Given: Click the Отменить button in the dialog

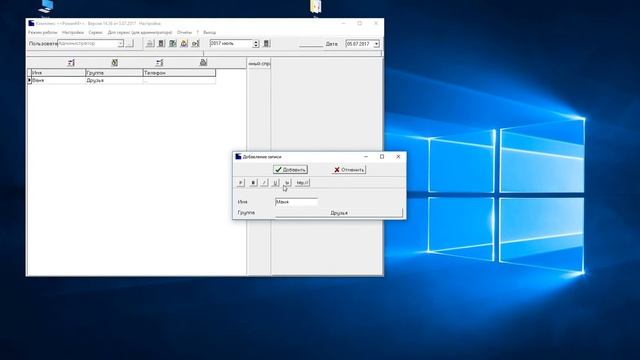Looking at the screenshot, I should pyautogui.click(x=349, y=169).
